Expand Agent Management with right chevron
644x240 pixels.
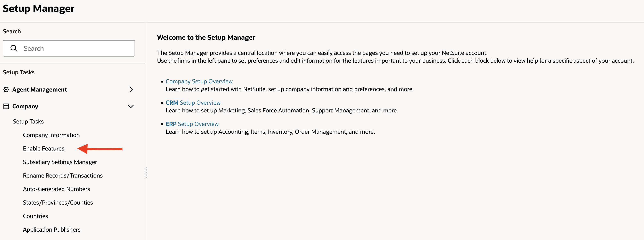(x=131, y=89)
